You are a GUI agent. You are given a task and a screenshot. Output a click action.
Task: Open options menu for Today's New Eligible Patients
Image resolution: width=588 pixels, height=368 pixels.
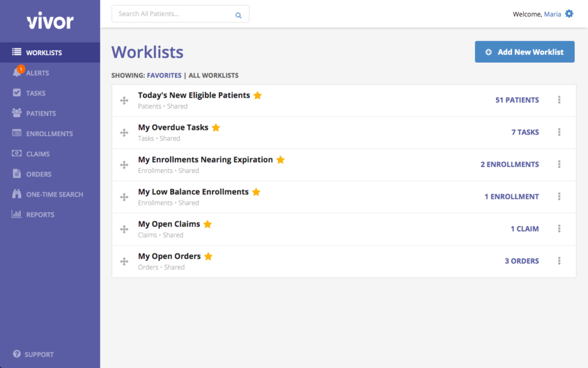pos(559,100)
